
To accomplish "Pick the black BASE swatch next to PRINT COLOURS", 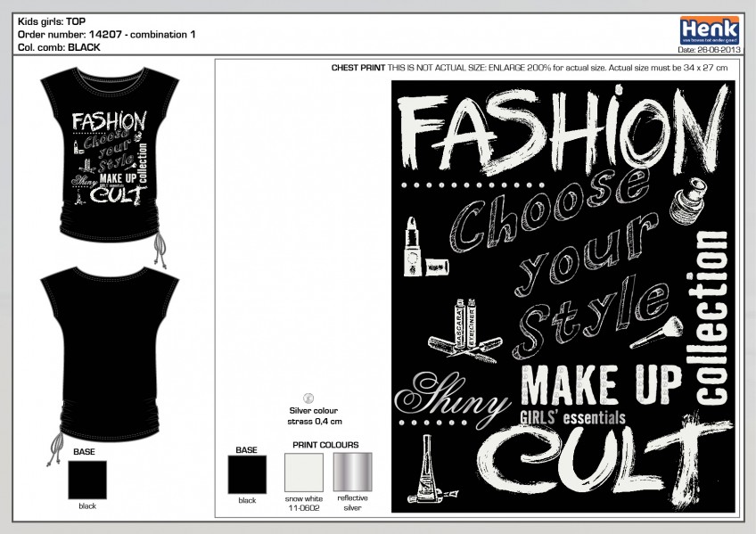I will (x=246, y=473).
